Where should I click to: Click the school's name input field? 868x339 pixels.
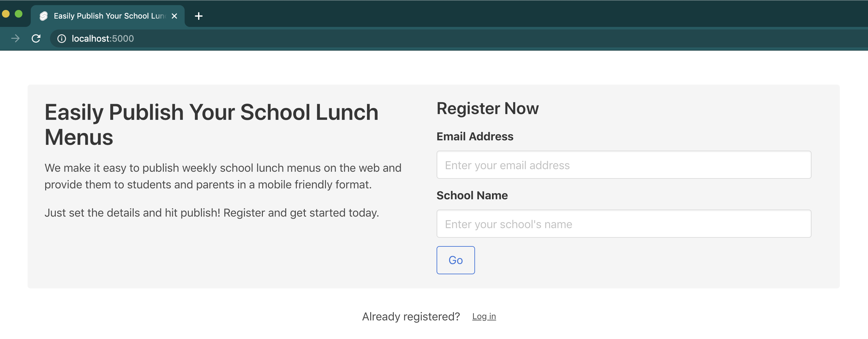[624, 224]
